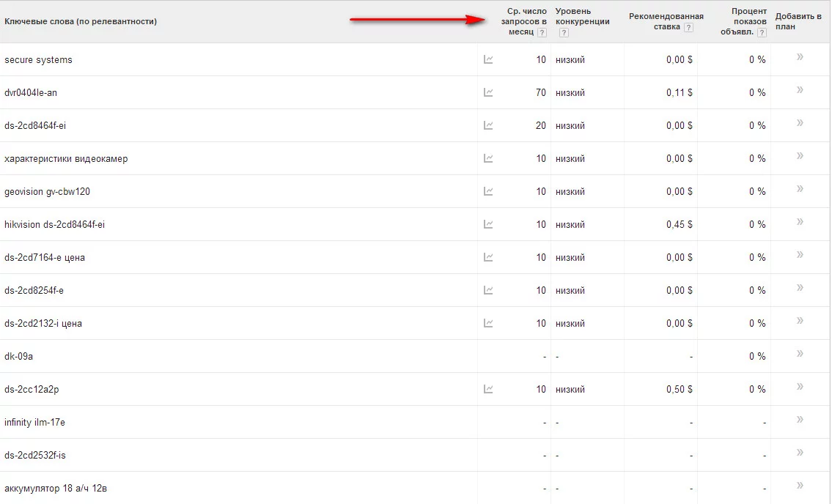This screenshot has width=832, height=504.
Task: Select keyword text hikvision ds-2cd8464f-ei
Action: click(55, 224)
